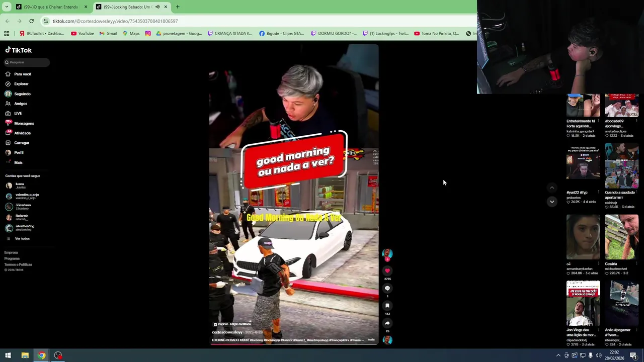Open 'Jon Vlogs deu uma lição' thumbnail

click(583, 303)
